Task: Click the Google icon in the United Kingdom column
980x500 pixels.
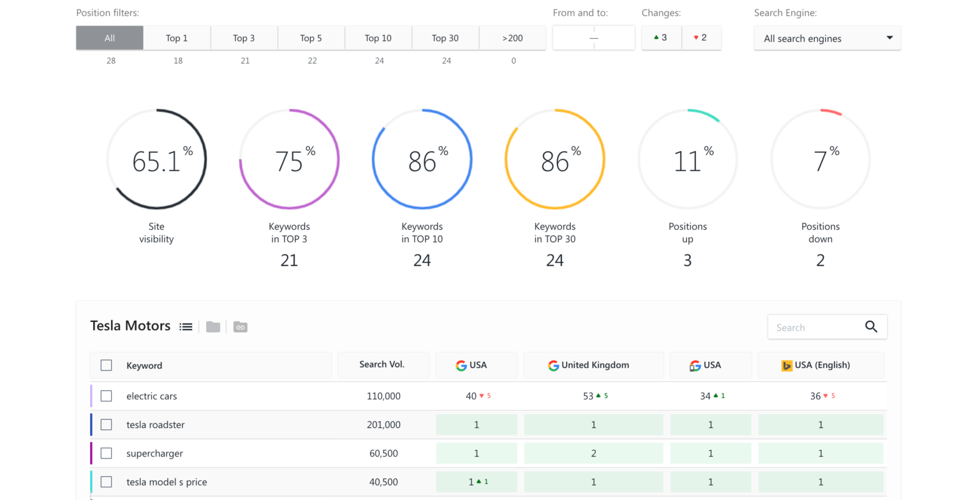Action: (553, 365)
